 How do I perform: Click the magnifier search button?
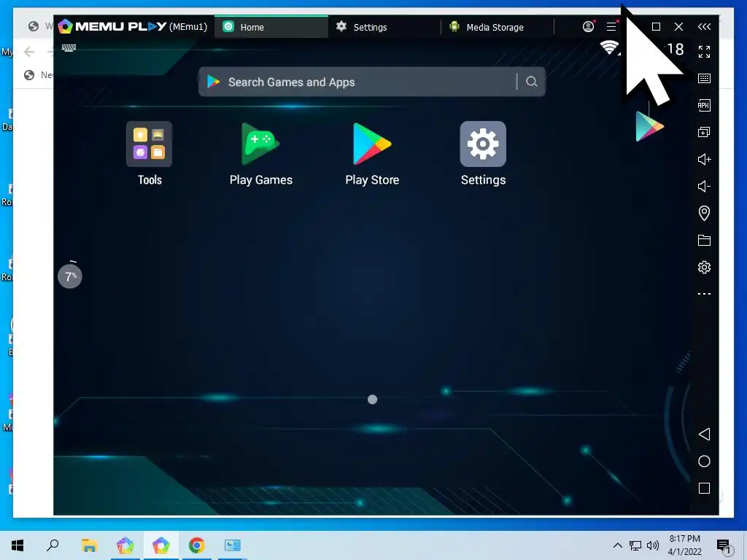532,82
